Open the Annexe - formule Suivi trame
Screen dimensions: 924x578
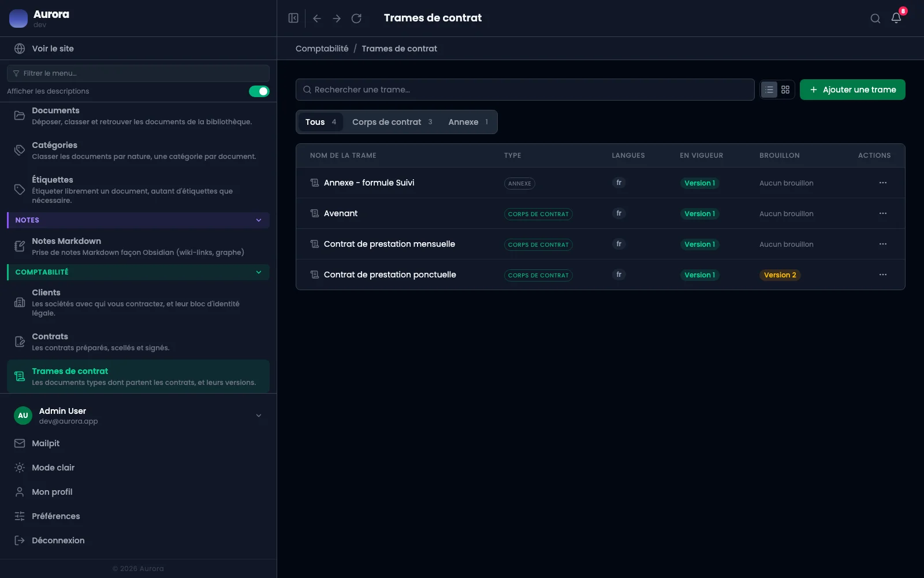[x=369, y=183]
